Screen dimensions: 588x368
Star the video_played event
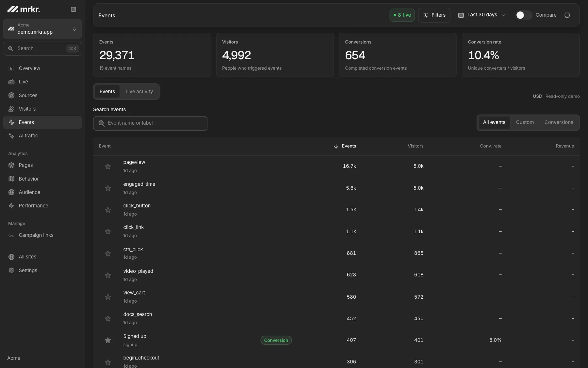[108, 275]
